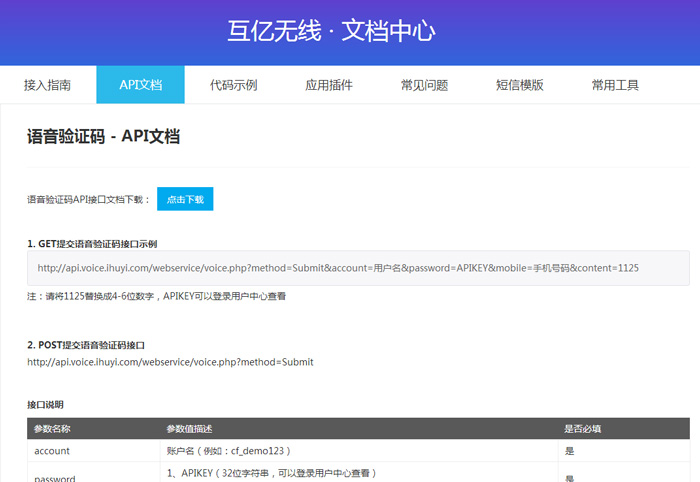The image size is (700, 482).
Task: Select the 短信模版 tab
Action: coord(519,85)
